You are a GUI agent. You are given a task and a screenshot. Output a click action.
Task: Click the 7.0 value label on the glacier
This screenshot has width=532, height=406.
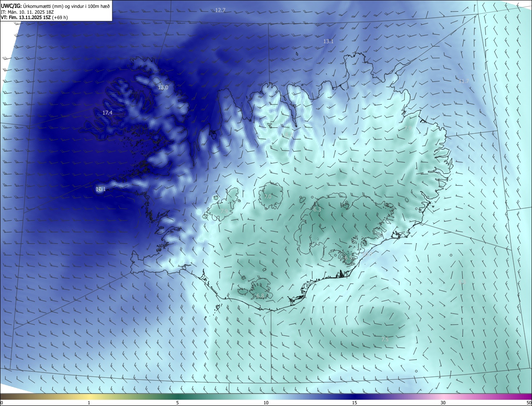coord(268,196)
